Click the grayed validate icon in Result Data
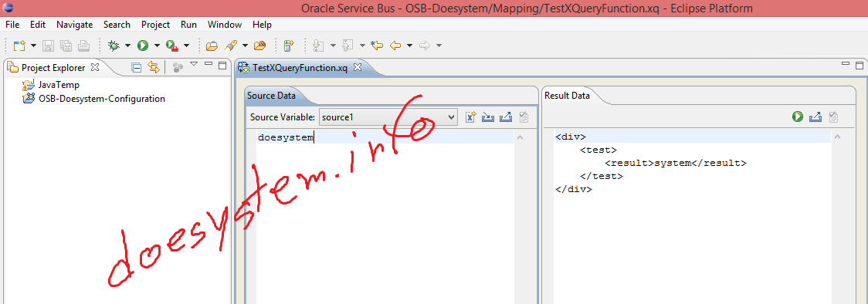 (833, 117)
